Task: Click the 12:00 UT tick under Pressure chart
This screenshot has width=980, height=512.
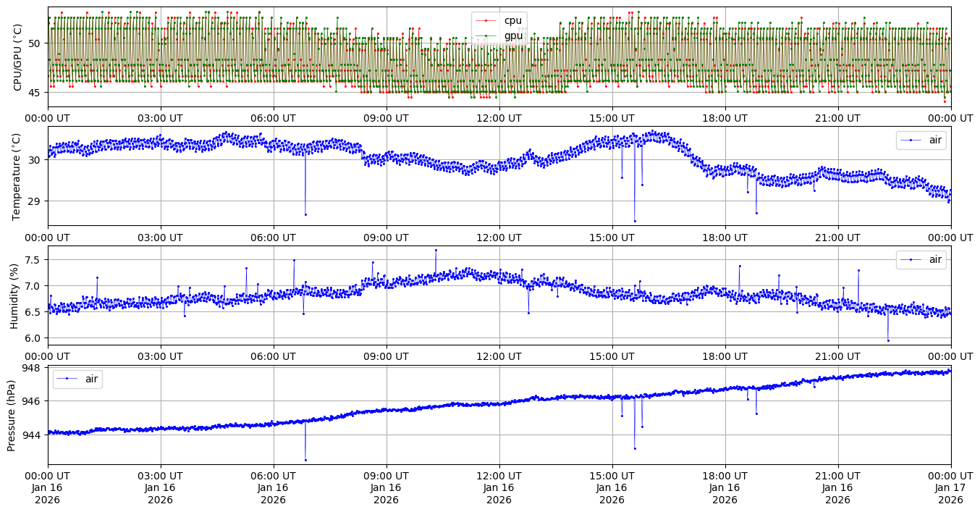Action: [499, 476]
